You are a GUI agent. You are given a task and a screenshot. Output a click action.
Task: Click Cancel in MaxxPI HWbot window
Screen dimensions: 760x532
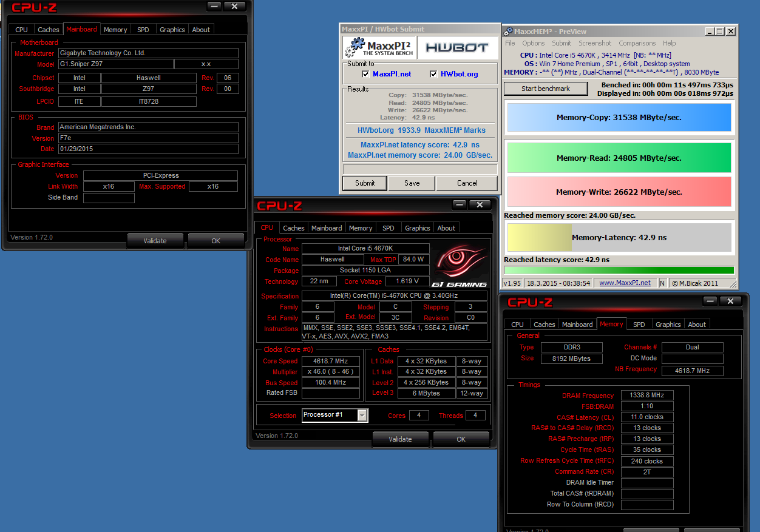[x=467, y=183]
